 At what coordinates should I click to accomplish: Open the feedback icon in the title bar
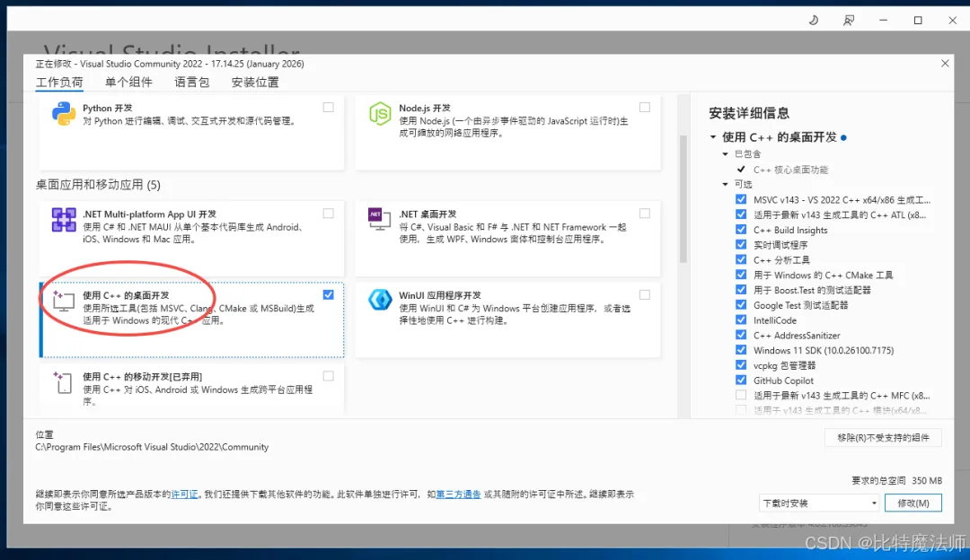point(849,21)
